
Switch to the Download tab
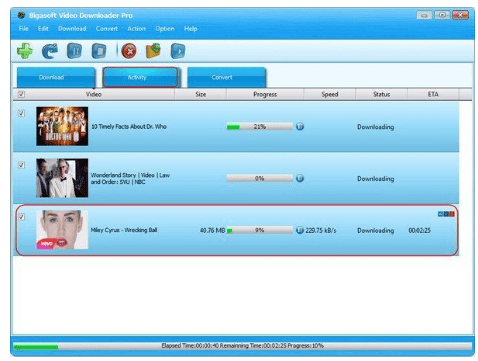point(56,77)
